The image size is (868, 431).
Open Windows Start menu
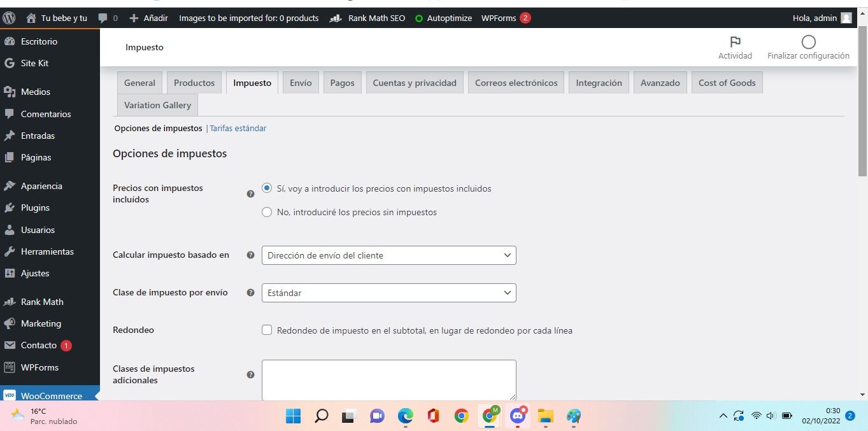coord(293,416)
